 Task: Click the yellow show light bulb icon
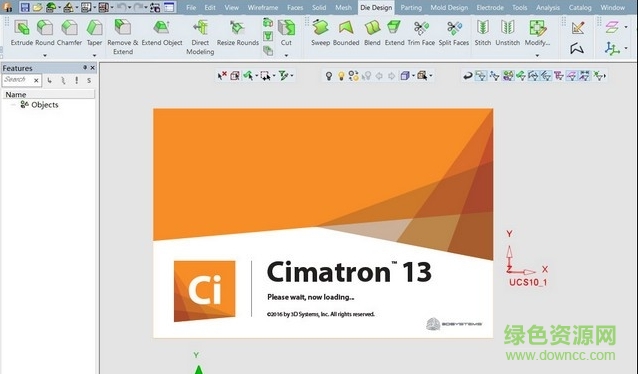[x=341, y=76]
